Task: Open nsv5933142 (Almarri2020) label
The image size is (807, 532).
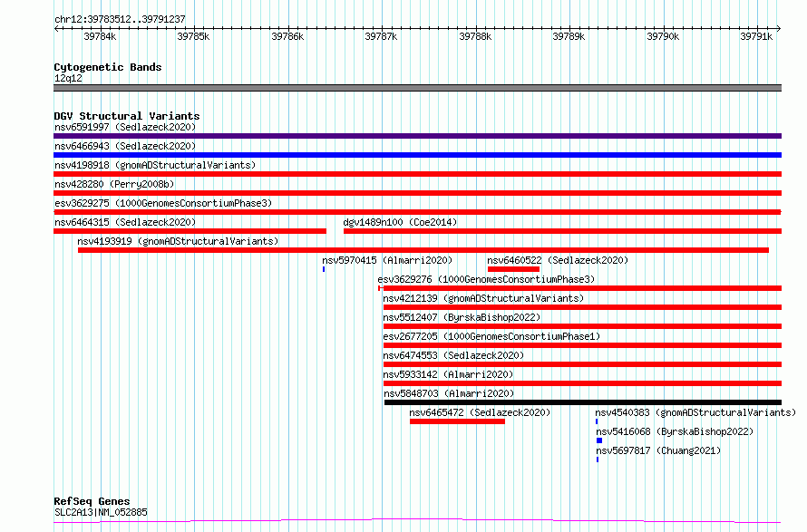Action: pyautogui.click(x=448, y=374)
